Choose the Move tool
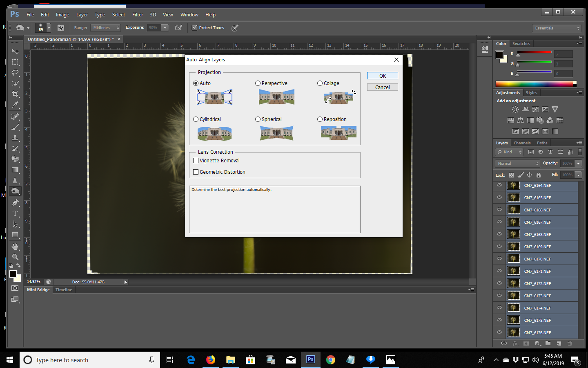 (x=15, y=51)
